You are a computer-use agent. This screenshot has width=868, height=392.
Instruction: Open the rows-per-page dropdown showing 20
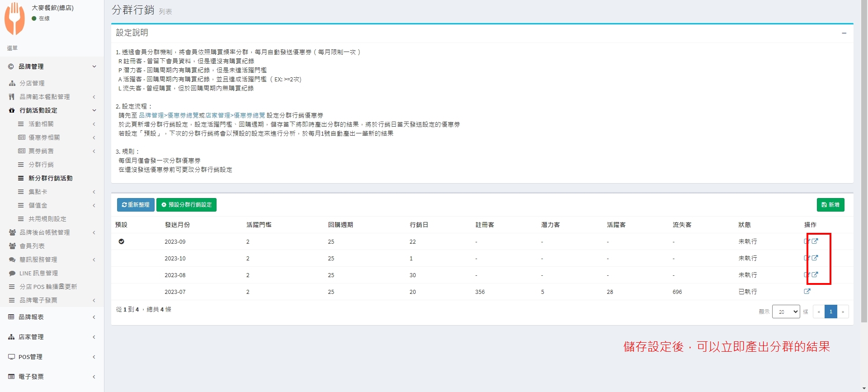tap(786, 312)
